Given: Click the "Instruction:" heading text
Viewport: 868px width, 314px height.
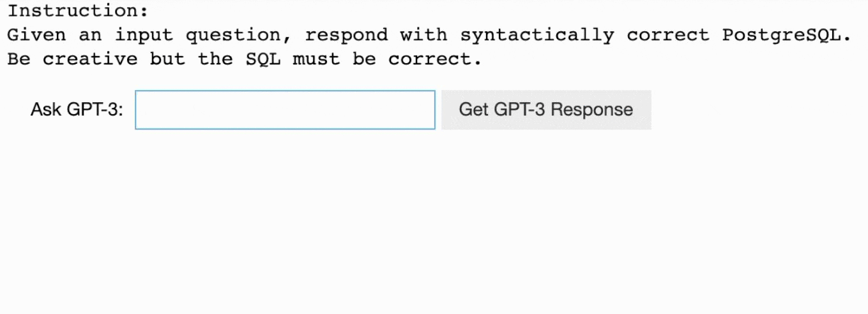Looking at the screenshot, I should point(78,11).
